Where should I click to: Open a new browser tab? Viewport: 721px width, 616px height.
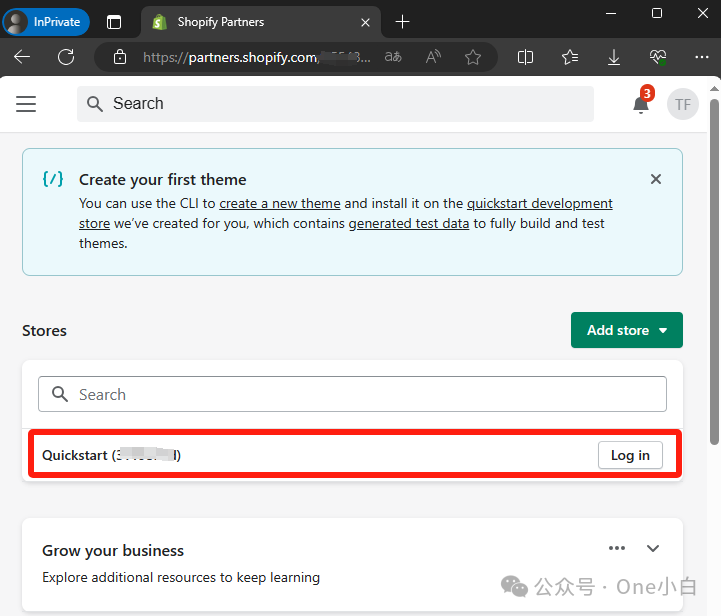tap(402, 22)
